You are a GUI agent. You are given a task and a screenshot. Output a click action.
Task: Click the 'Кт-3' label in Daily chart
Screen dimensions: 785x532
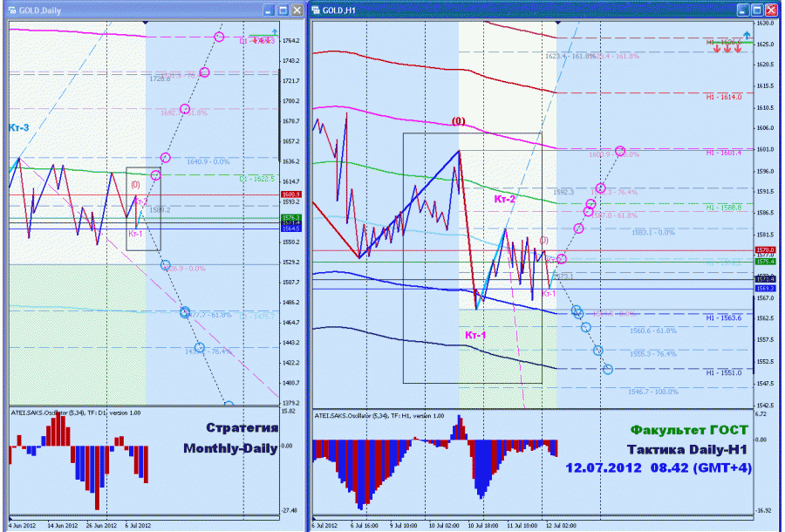(18, 127)
